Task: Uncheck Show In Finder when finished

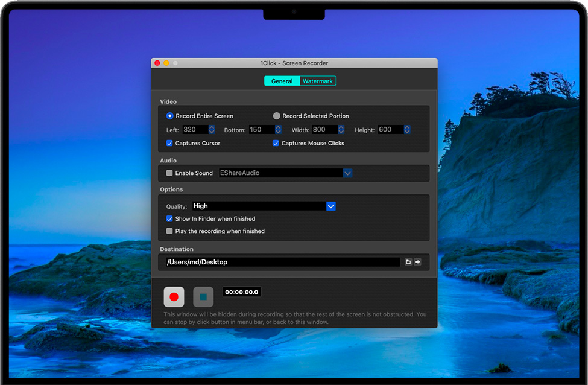Action: point(169,219)
